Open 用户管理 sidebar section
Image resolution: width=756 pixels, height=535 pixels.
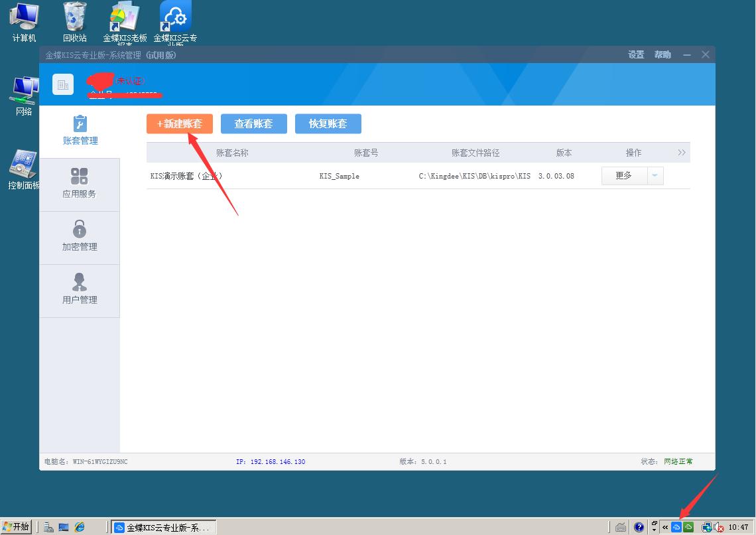coord(80,291)
